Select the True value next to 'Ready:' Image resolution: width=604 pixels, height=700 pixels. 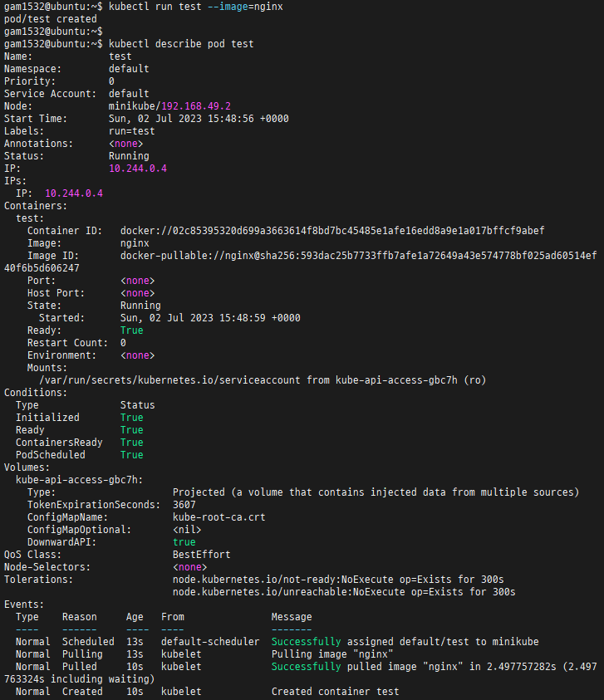coord(132,330)
